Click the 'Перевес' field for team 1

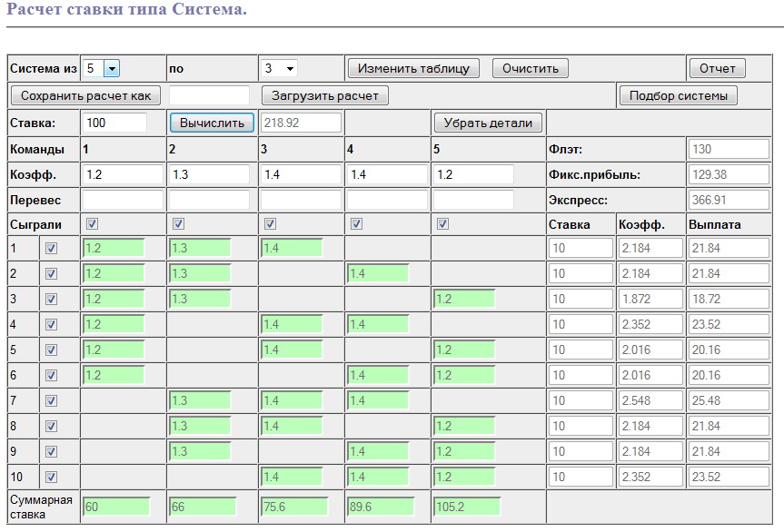pyautogui.click(x=122, y=200)
